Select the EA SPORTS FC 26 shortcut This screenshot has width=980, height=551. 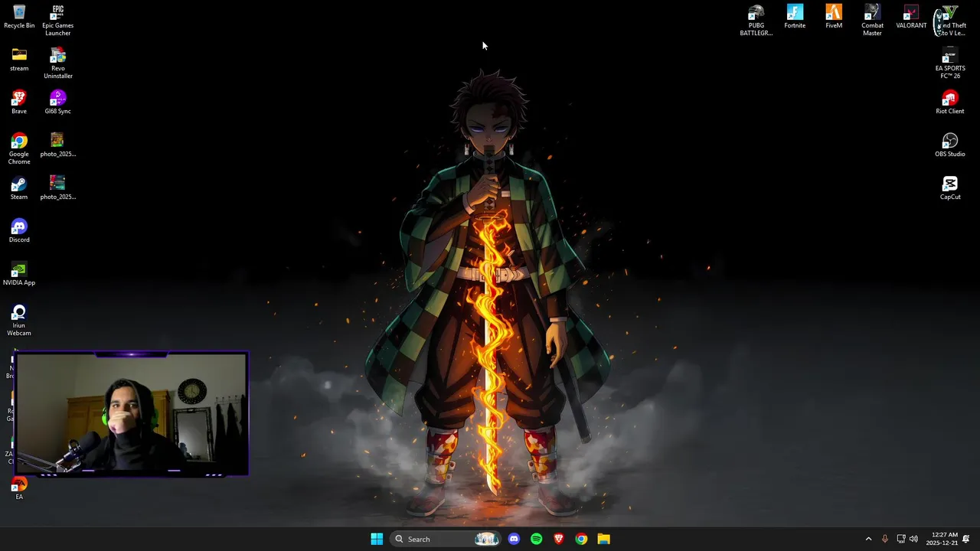pos(950,63)
